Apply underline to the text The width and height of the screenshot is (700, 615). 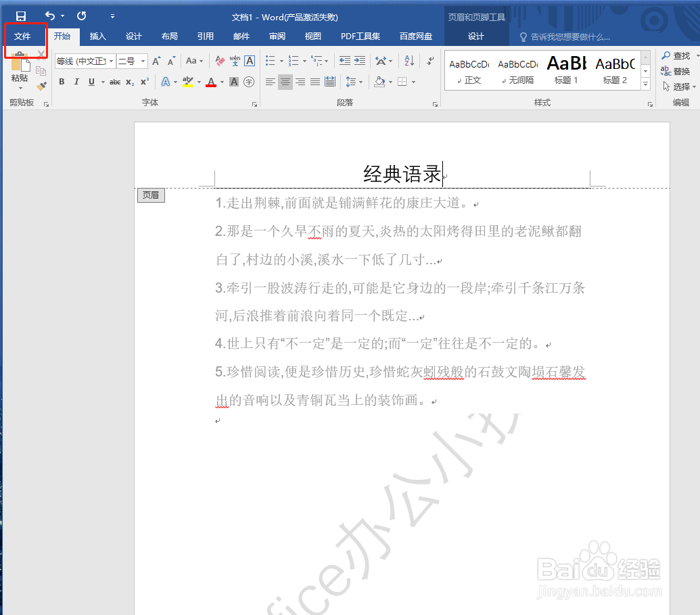click(x=91, y=82)
